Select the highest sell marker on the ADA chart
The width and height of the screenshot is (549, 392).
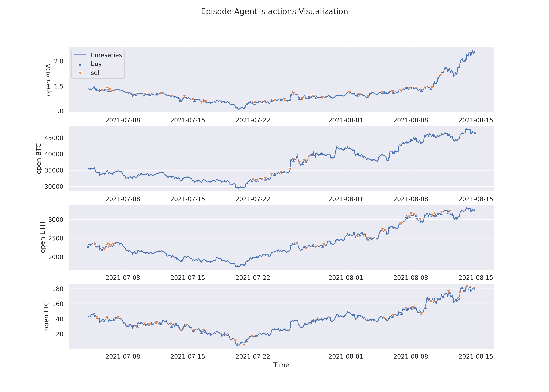coord(441,75)
